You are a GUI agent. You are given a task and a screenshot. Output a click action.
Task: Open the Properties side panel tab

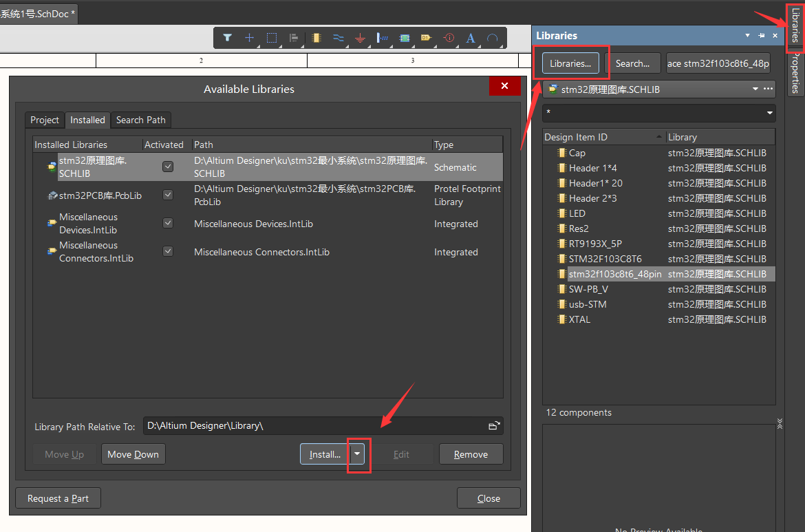(795, 73)
